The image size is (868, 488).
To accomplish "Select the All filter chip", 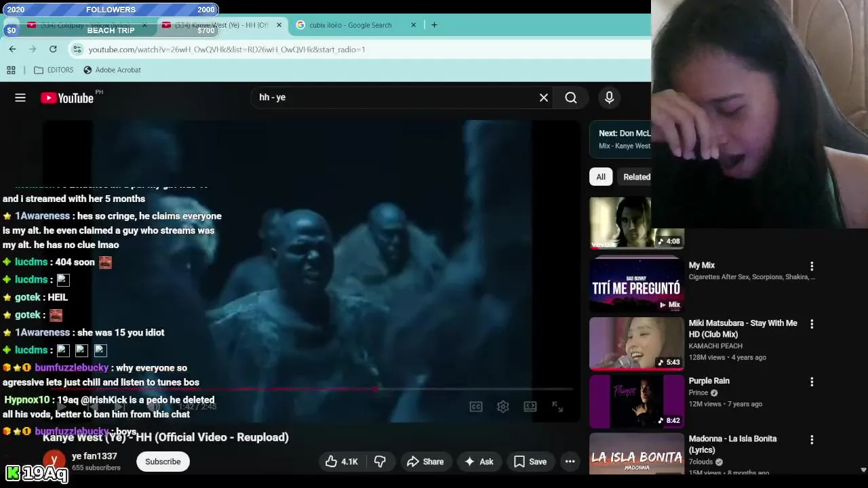I will pos(601,177).
